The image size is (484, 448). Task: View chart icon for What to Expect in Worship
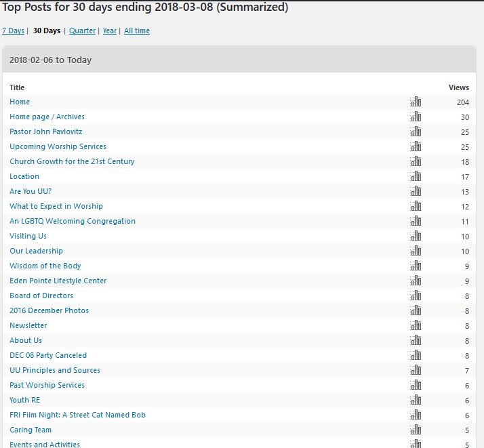pos(416,206)
